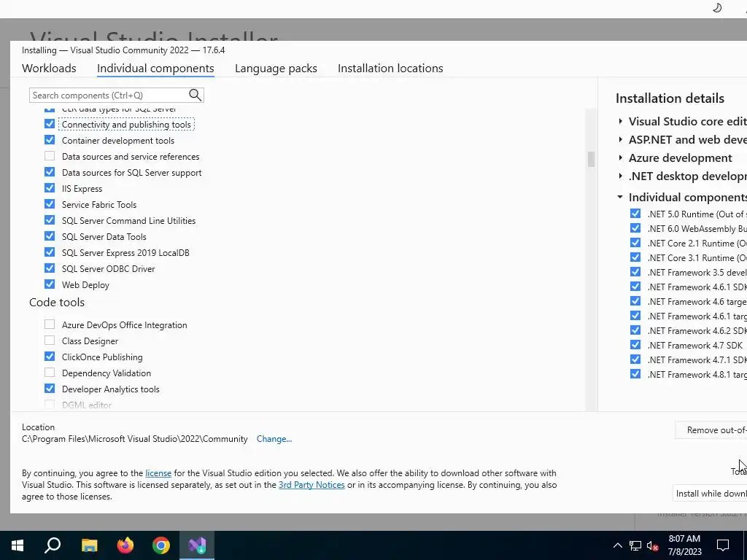Viewport: 747px width, 560px height.
Task: Open Google Chrome from the taskbar
Action: tap(161, 545)
